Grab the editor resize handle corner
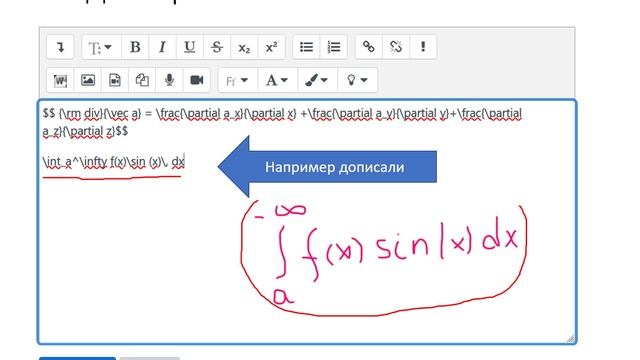This screenshot has width=640, height=360. [571, 338]
